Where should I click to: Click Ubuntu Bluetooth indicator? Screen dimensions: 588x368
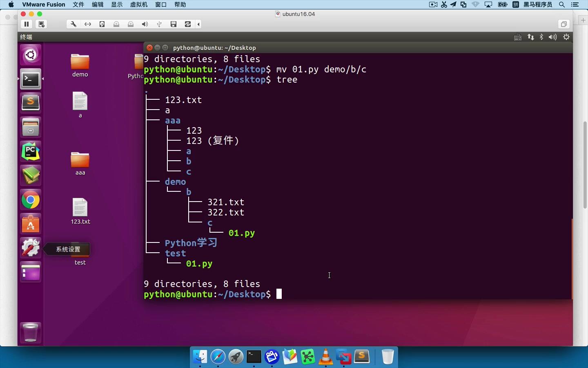541,37
